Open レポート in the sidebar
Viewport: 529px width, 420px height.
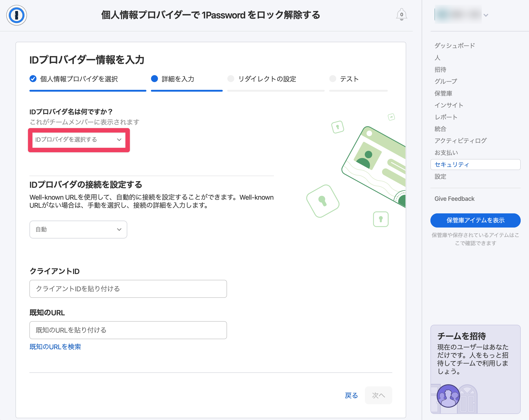(446, 117)
